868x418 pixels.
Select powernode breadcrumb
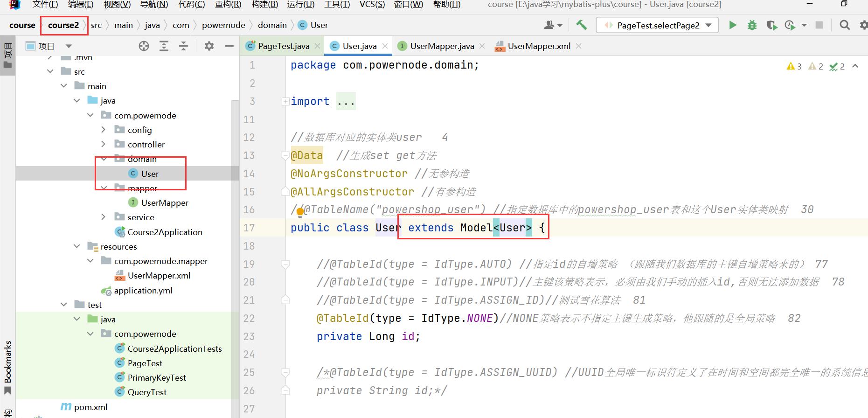click(223, 25)
